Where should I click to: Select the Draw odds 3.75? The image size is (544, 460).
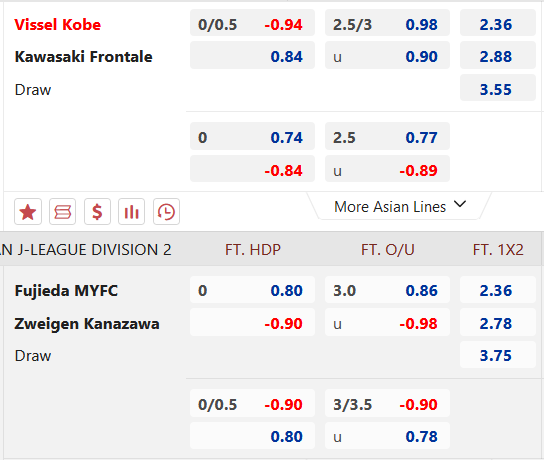(498, 355)
